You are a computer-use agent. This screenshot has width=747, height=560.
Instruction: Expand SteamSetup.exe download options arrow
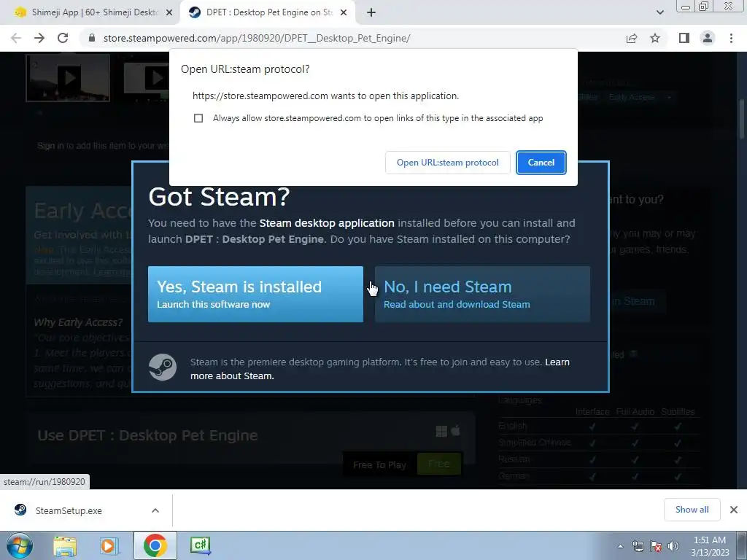click(x=155, y=510)
